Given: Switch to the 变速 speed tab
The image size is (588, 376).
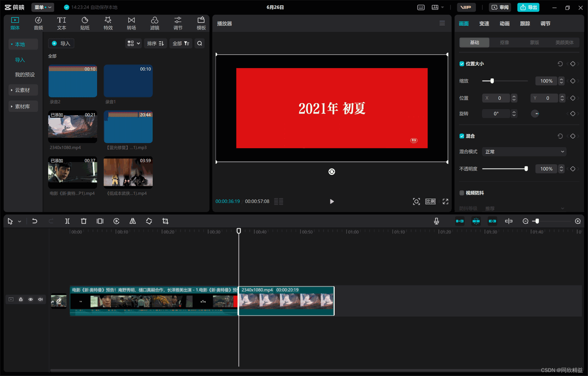Looking at the screenshot, I should pos(484,24).
